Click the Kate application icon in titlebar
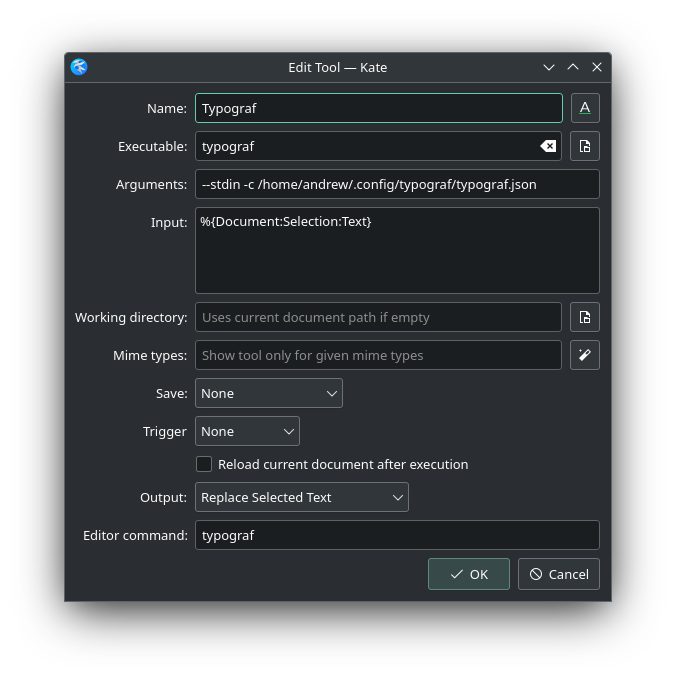 click(79, 67)
